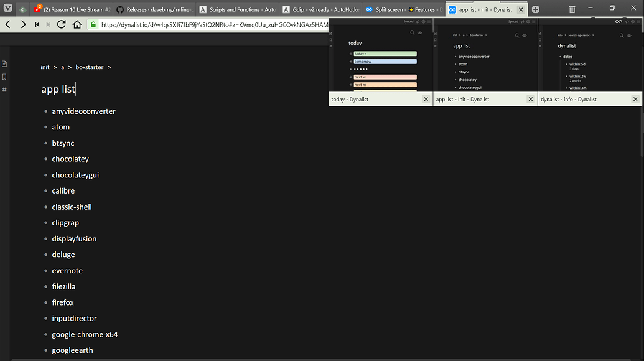Go back one page
Screen dimensions: 644x361
coord(8,25)
